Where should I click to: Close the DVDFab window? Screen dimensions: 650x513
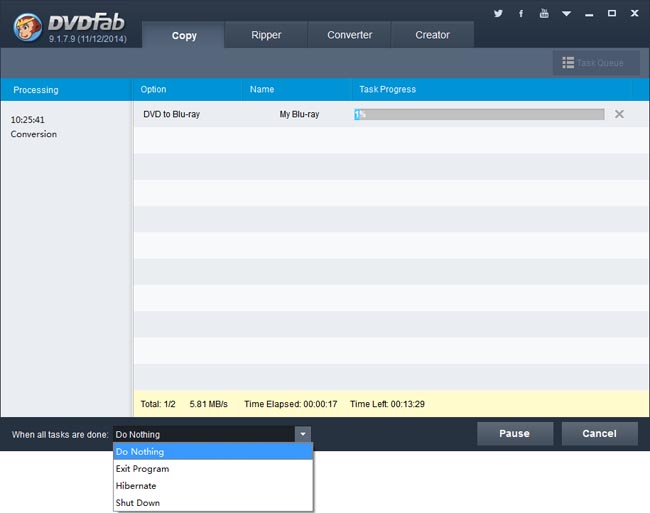coord(634,13)
